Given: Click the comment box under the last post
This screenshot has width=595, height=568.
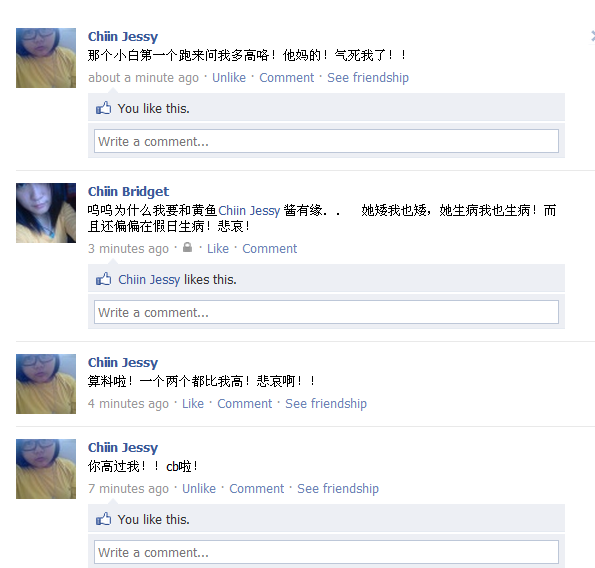Looking at the screenshot, I should coord(326,552).
